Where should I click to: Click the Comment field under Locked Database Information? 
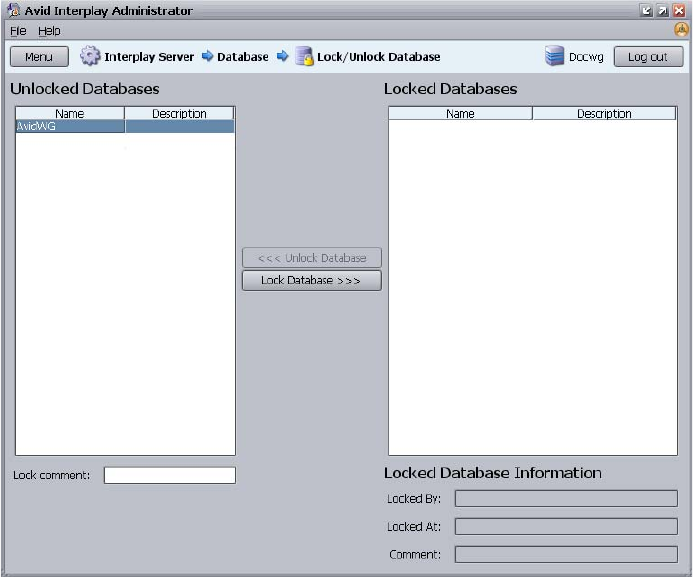[566, 554]
